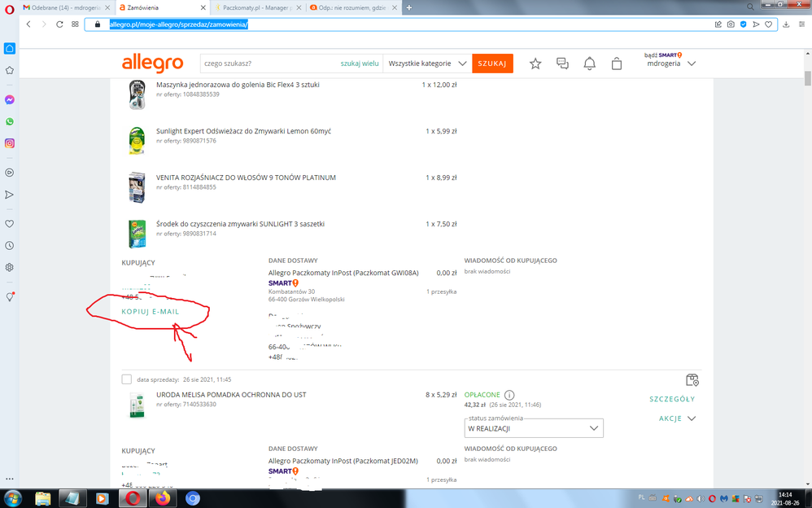Click the order info circle next to OPŁACONE

click(x=509, y=395)
